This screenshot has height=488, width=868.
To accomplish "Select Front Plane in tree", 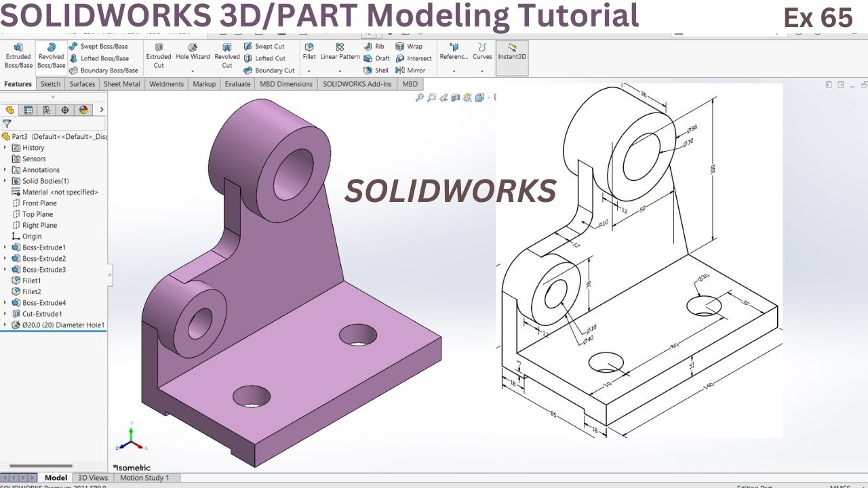I will click(x=35, y=203).
